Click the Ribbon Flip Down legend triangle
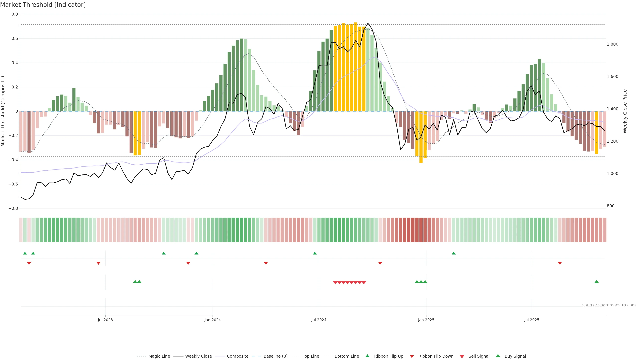Screen dimensions: 644x362 tap(412, 356)
